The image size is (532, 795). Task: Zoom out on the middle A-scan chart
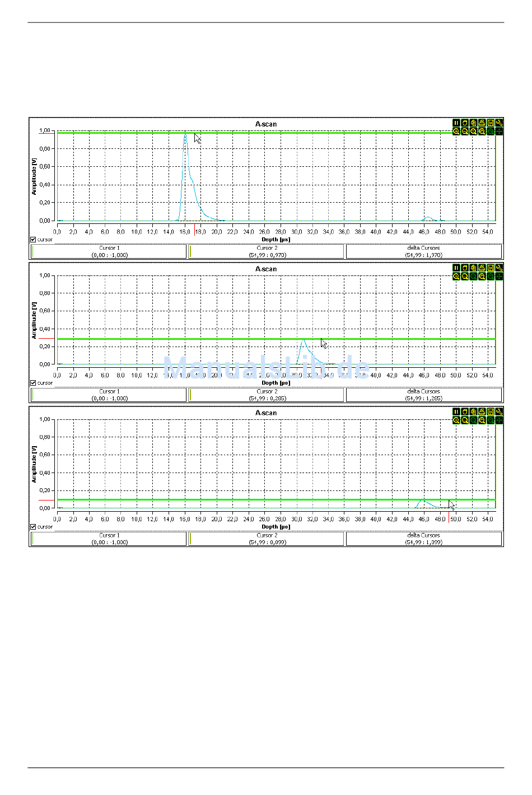pos(465,277)
